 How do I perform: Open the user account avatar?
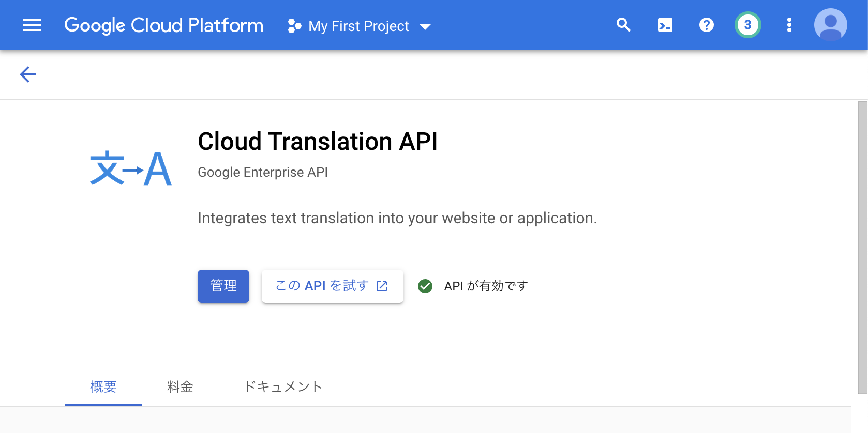point(830,25)
